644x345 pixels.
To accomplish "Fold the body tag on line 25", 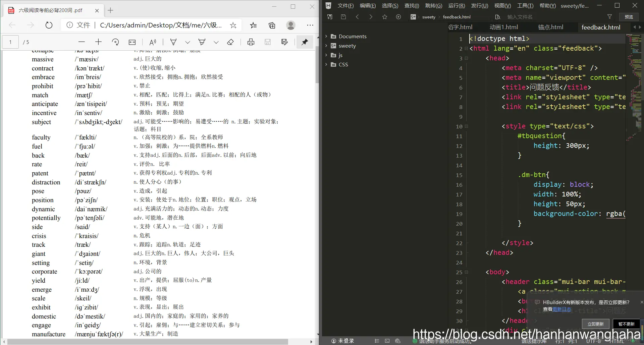I will pyautogui.click(x=466, y=272).
